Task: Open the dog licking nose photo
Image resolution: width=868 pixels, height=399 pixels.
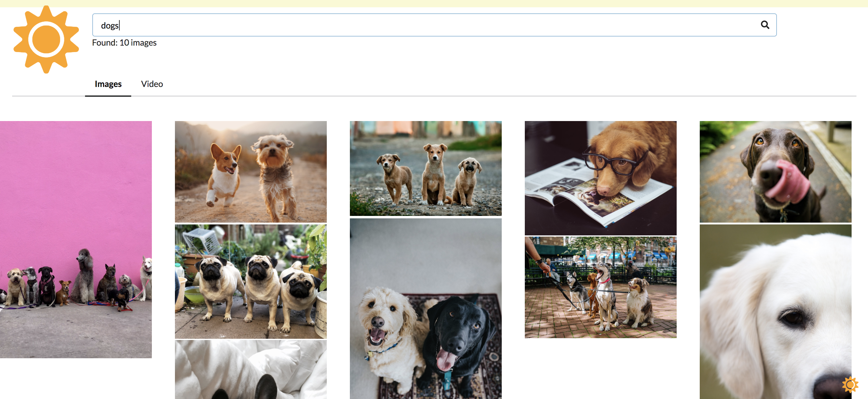Action: pyautogui.click(x=775, y=171)
